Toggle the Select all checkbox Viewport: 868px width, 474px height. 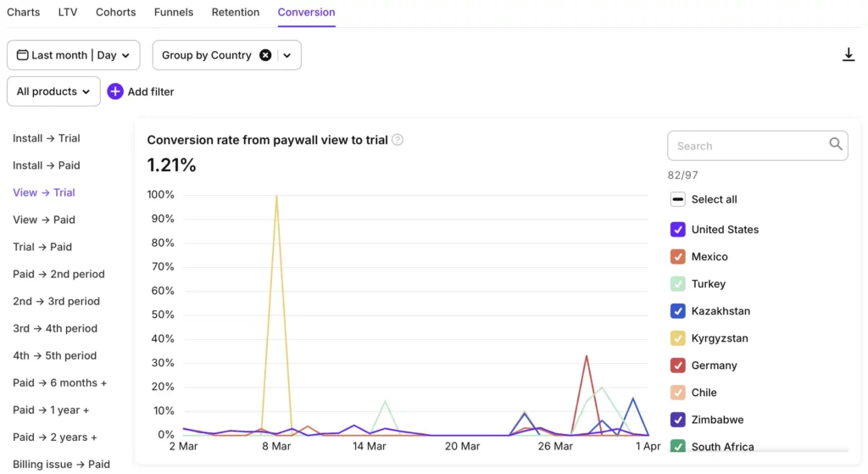(x=677, y=199)
